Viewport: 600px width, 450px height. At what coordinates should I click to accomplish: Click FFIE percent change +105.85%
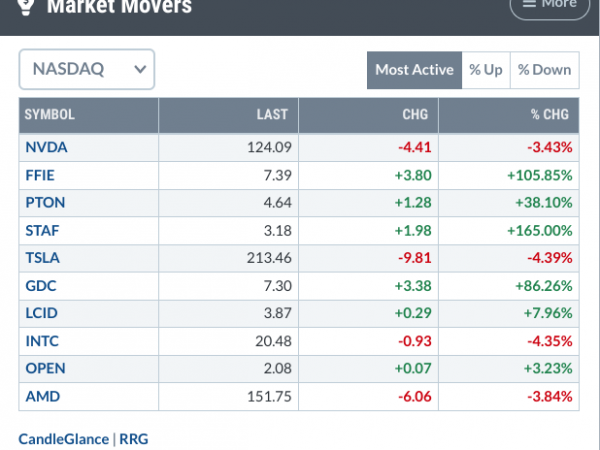pos(540,175)
